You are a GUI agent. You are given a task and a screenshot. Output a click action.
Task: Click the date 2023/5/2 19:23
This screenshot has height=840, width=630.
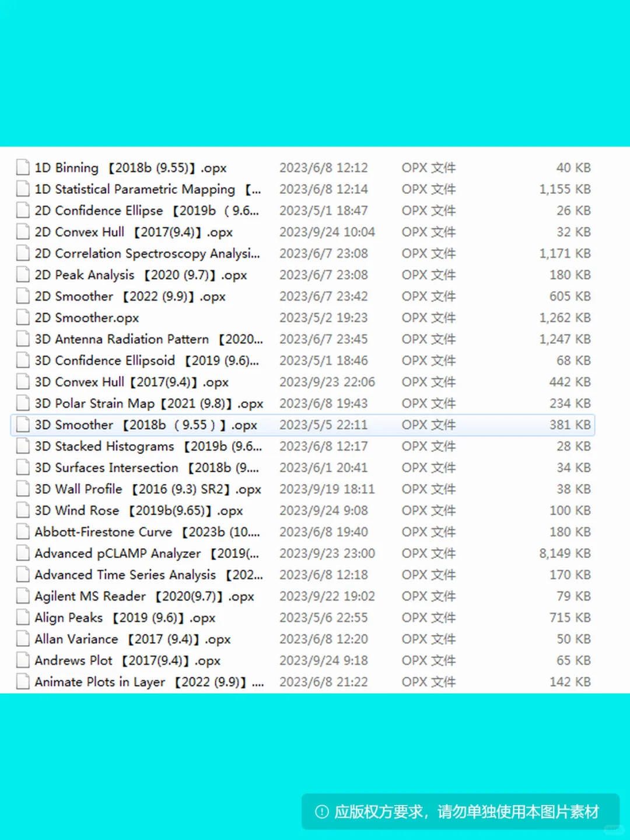(x=323, y=318)
